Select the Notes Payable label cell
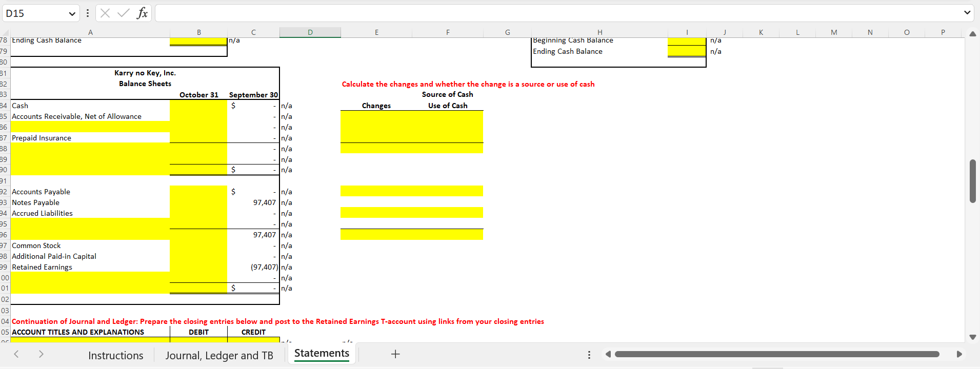Screen dimensions: 980x369 point(90,202)
